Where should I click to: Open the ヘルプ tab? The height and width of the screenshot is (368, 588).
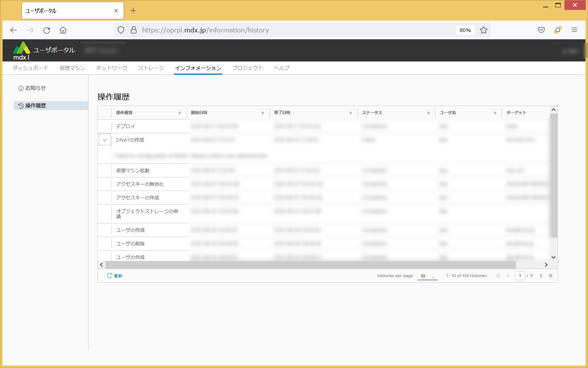pyautogui.click(x=282, y=68)
